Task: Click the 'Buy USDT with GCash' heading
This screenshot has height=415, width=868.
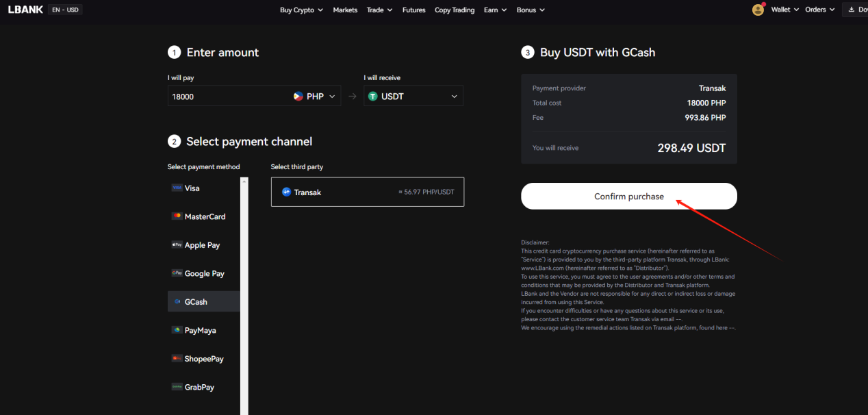Action: tap(598, 52)
